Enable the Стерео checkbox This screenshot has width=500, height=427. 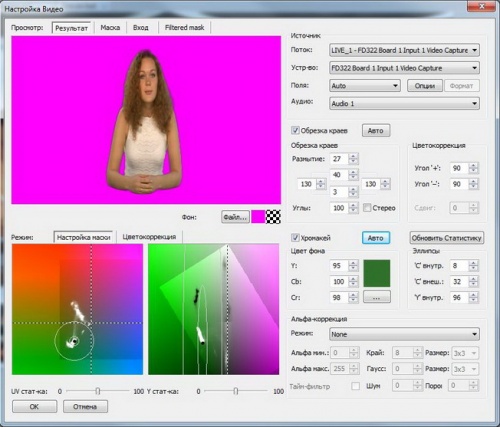367,208
